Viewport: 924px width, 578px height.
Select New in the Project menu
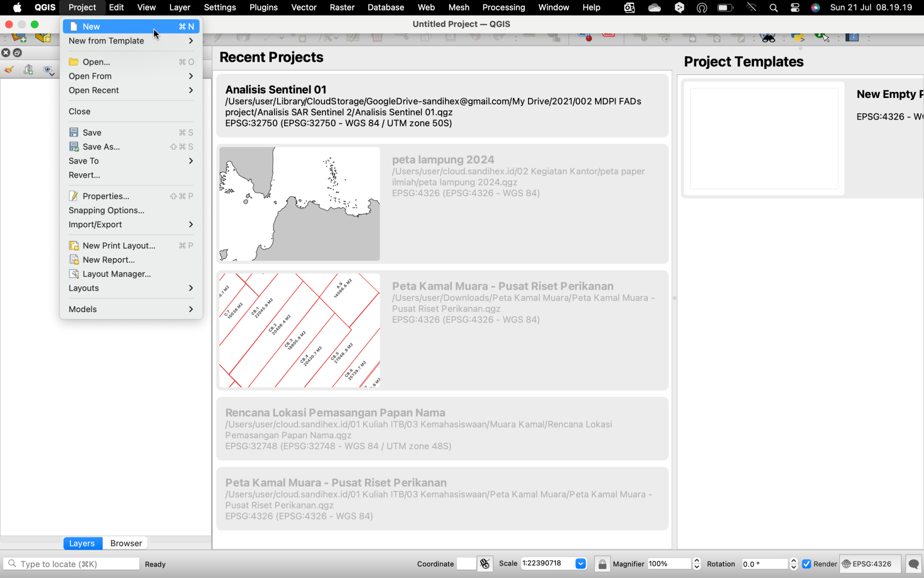[131, 26]
